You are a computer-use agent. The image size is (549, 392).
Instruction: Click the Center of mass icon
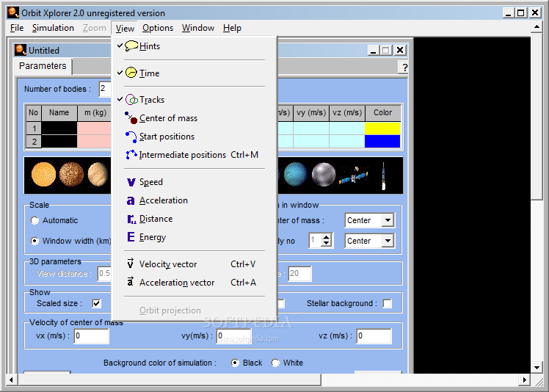[131, 118]
